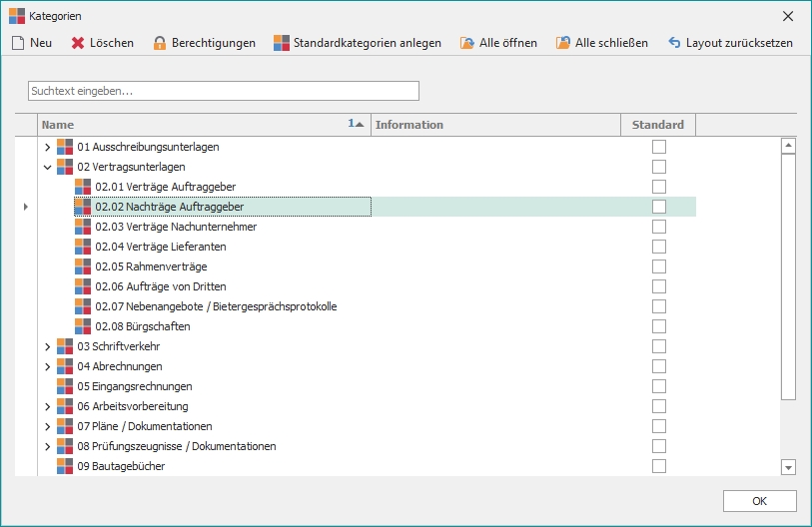812x527 pixels.
Task: Check Standard box for 03 Schriftverkehr
Action: pyautogui.click(x=659, y=346)
